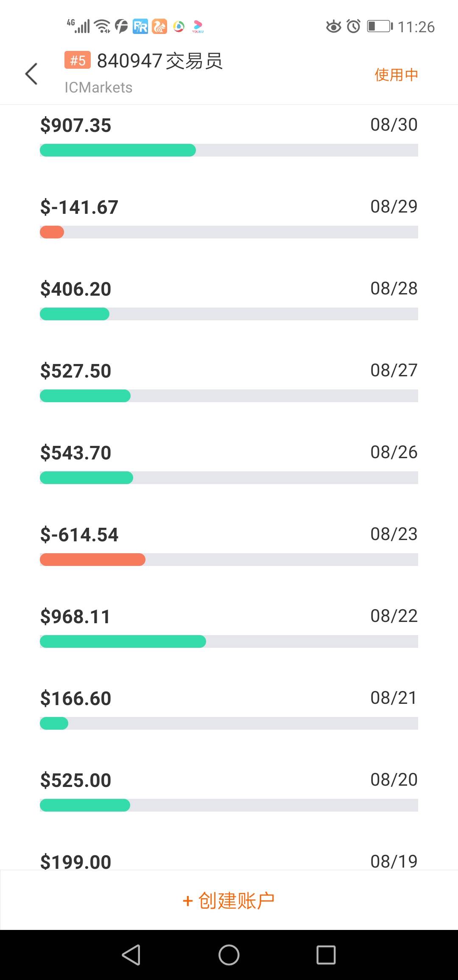Tap the alarm clock status icon
The height and width of the screenshot is (980, 458).
(353, 26)
